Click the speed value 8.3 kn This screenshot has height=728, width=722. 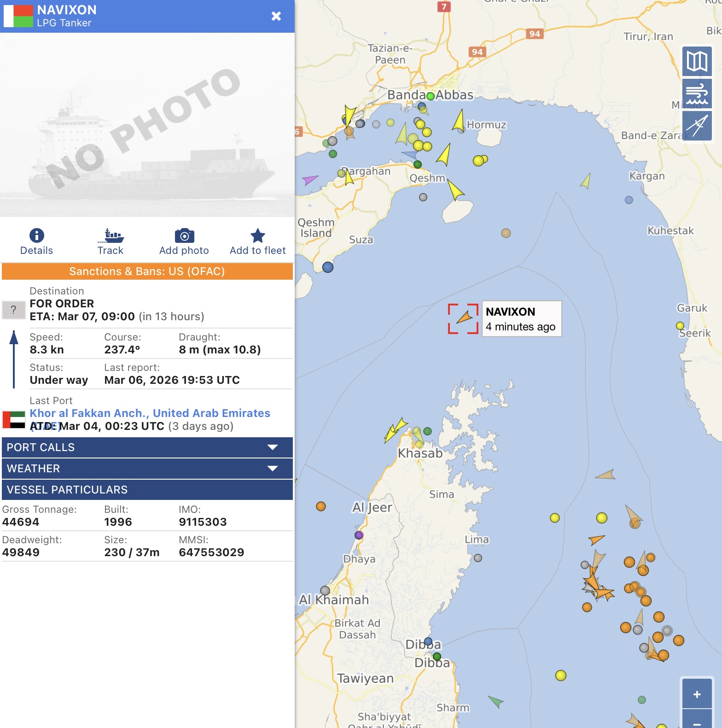[x=47, y=350]
